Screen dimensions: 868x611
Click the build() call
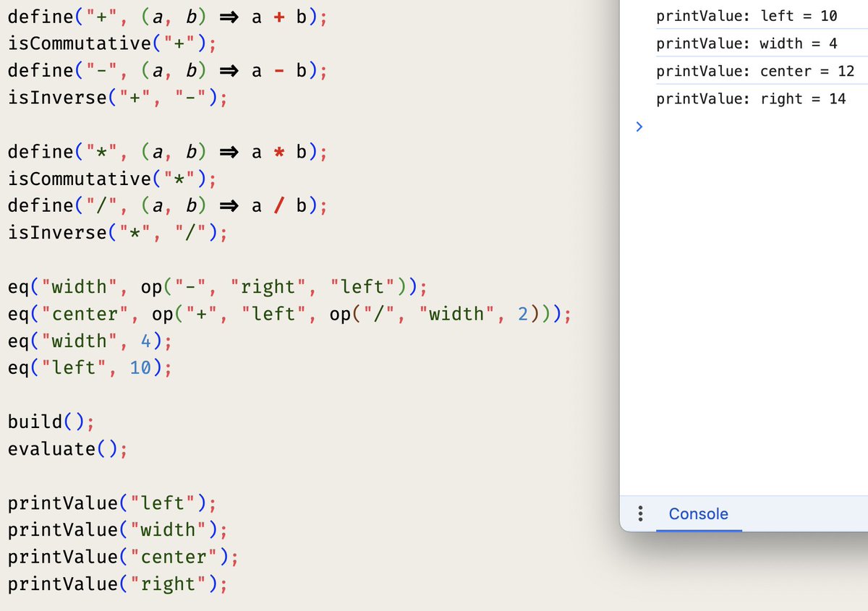(x=51, y=422)
